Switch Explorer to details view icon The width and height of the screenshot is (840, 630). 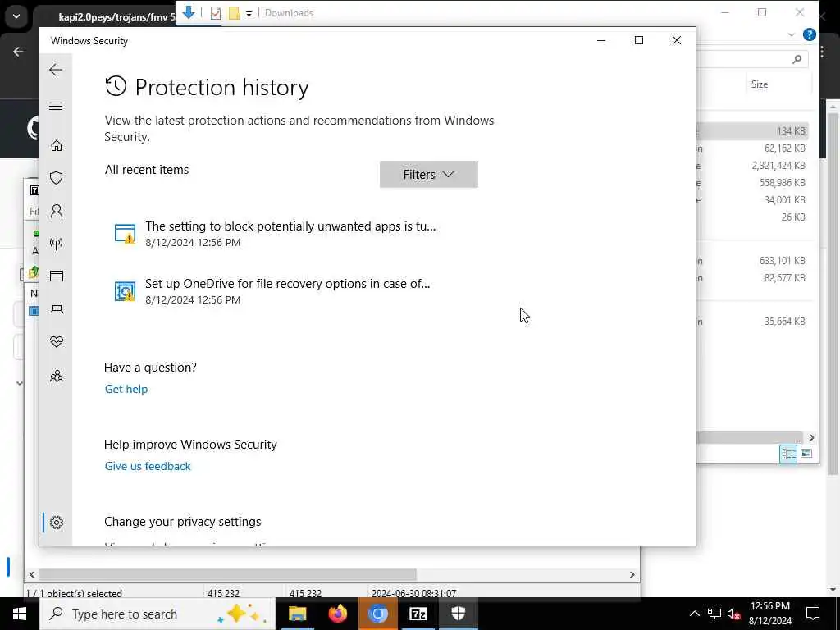click(x=788, y=454)
